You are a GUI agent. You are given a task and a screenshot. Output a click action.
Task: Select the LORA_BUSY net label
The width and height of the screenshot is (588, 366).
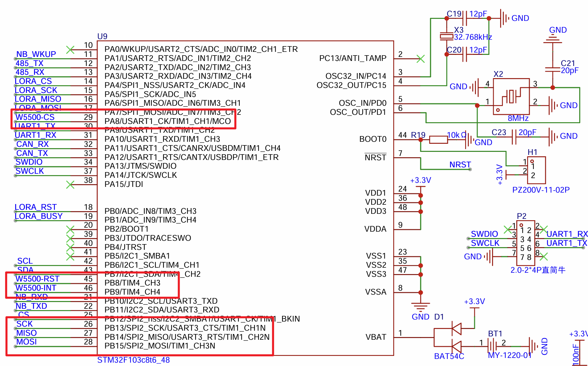[39, 216]
